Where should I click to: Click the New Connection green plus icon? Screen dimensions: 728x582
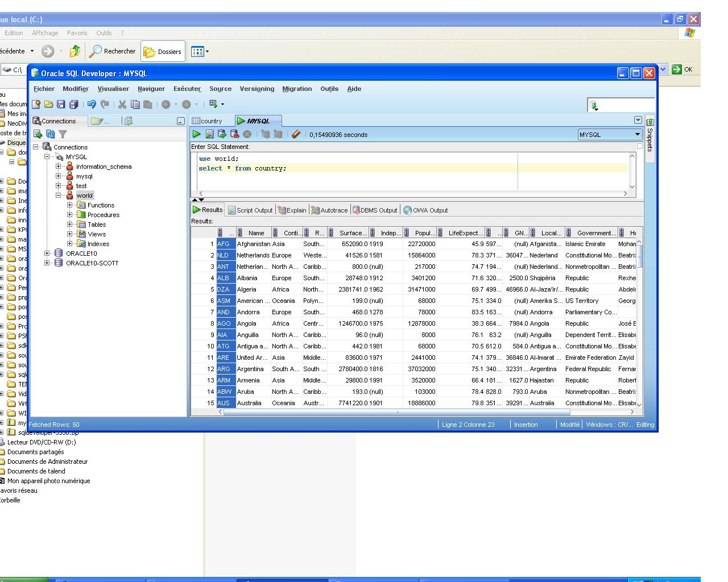pos(38,134)
